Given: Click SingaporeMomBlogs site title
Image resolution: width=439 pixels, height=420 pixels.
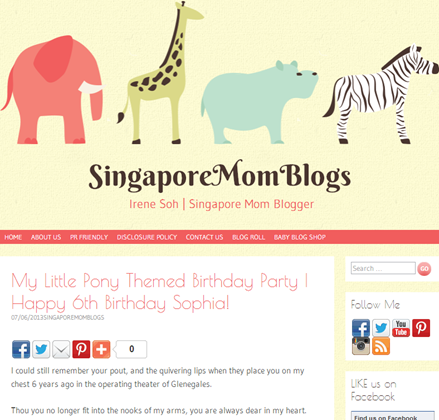Looking at the screenshot, I should coord(220,176).
